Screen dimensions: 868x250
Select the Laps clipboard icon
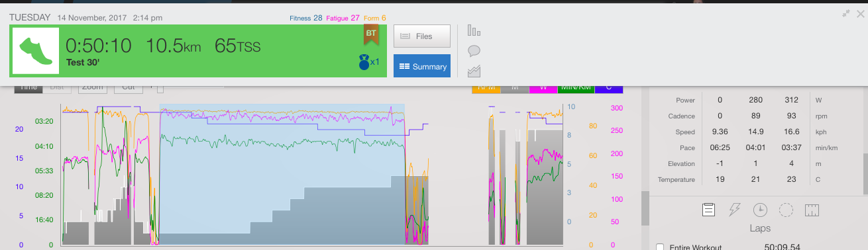(x=708, y=210)
